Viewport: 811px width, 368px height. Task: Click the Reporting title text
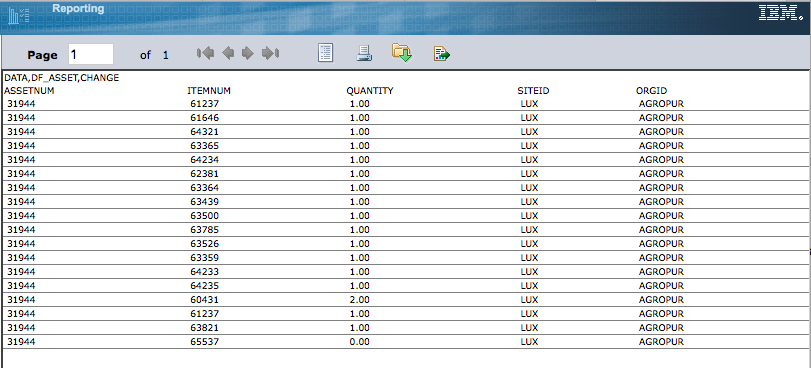(x=78, y=8)
